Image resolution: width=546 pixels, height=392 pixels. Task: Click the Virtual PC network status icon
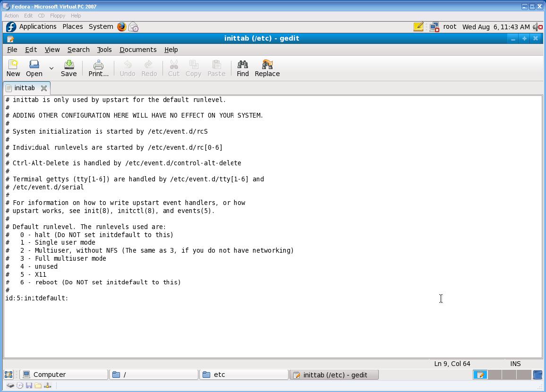pyautogui.click(x=47, y=385)
